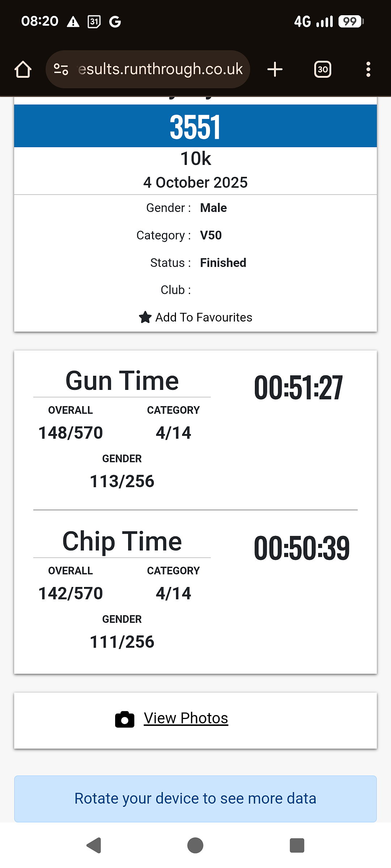Image resolution: width=391 pixels, height=868 pixels.
Task: Open the browser three-dot menu
Action: pyautogui.click(x=368, y=69)
